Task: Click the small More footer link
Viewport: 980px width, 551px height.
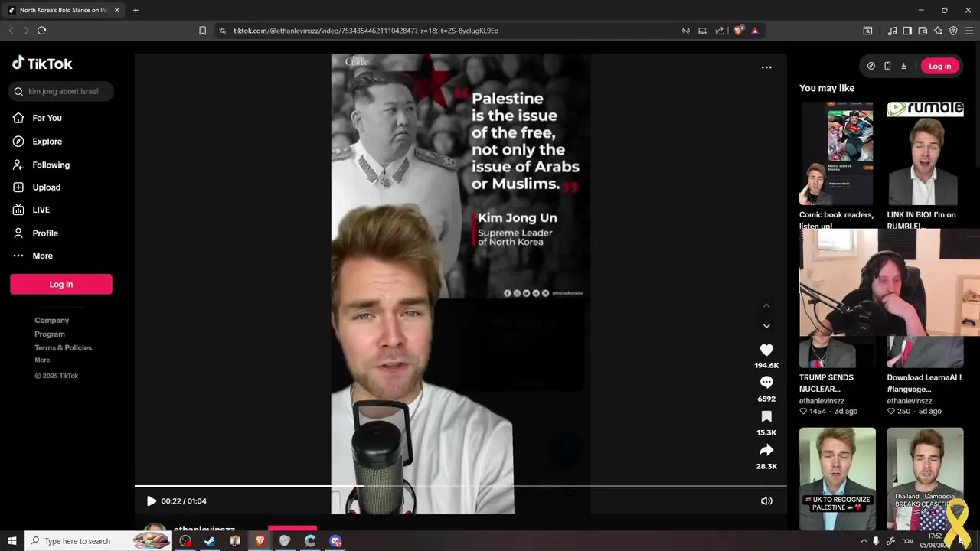Action: pos(42,360)
